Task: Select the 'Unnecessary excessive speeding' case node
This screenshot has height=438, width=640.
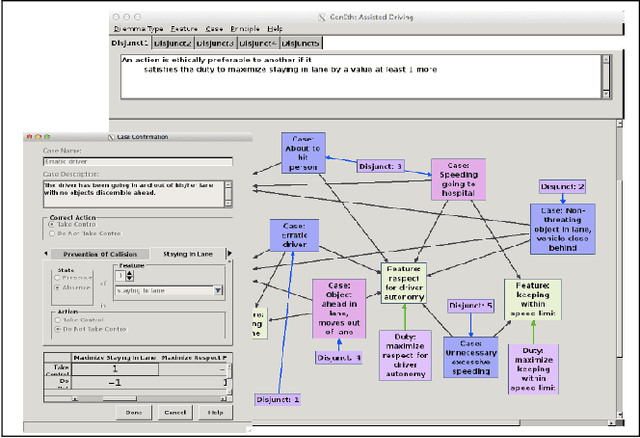Action: point(470,357)
